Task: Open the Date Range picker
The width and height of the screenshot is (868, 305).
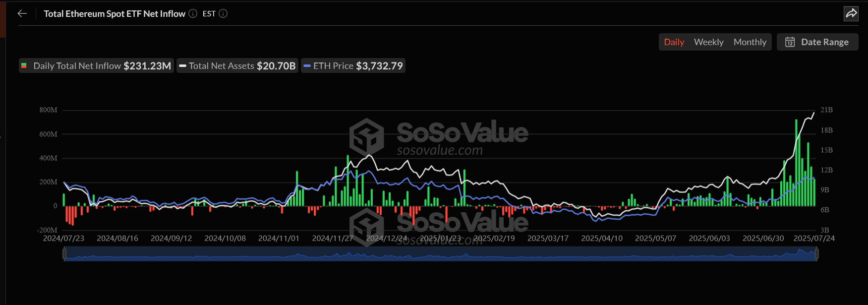Action: (817, 42)
